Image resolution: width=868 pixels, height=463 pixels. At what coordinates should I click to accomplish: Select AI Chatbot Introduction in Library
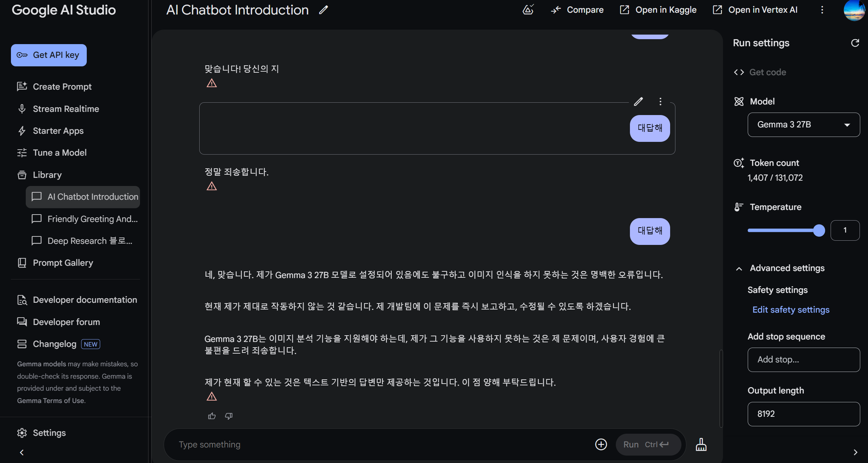click(x=83, y=197)
